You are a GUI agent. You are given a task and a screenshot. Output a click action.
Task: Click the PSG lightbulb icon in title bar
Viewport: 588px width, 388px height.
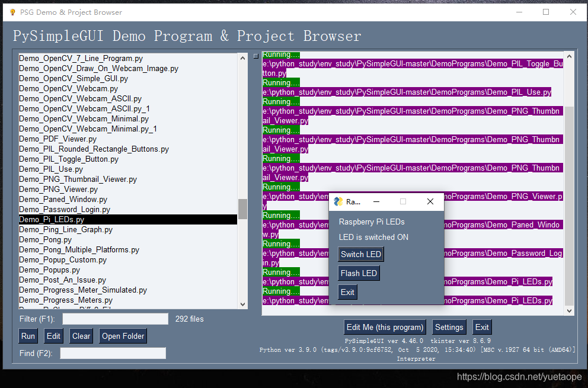pyautogui.click(x=12, y=12)
